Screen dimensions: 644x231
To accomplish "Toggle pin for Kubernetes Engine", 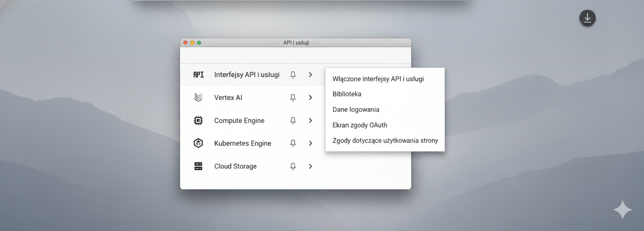I will (293, 143).
